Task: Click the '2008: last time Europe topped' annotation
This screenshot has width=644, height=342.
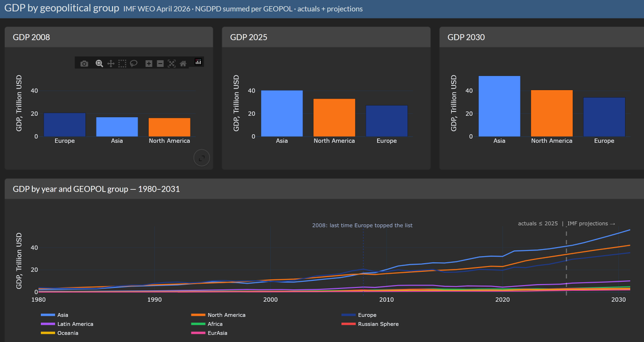Action: click(x=362, y=225)
